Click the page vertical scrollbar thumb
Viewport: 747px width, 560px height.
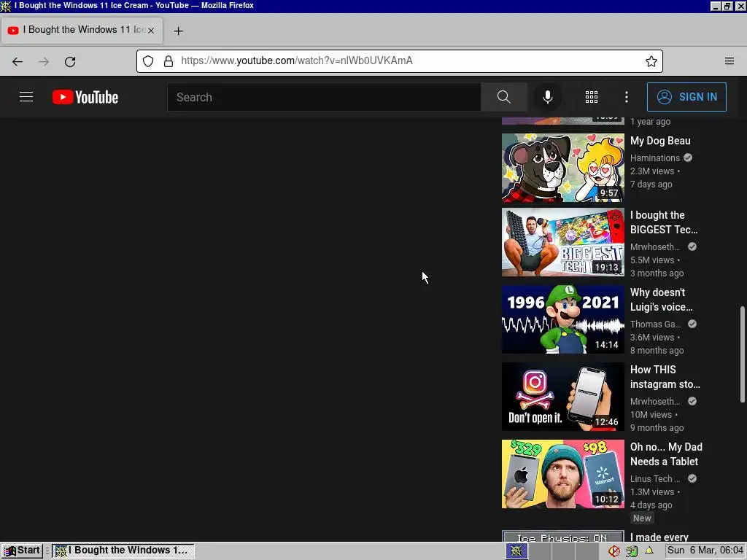pos(742,354)
